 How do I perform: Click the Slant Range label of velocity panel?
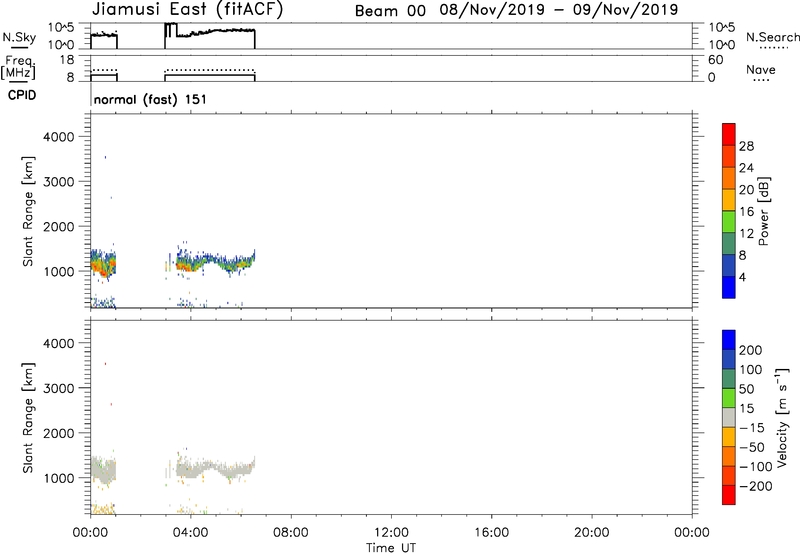tap(28, 418)
